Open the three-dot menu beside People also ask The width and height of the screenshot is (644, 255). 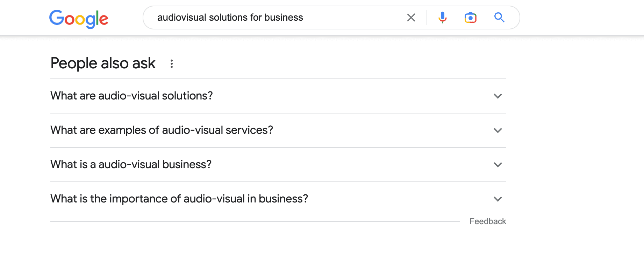pos(172,64)
